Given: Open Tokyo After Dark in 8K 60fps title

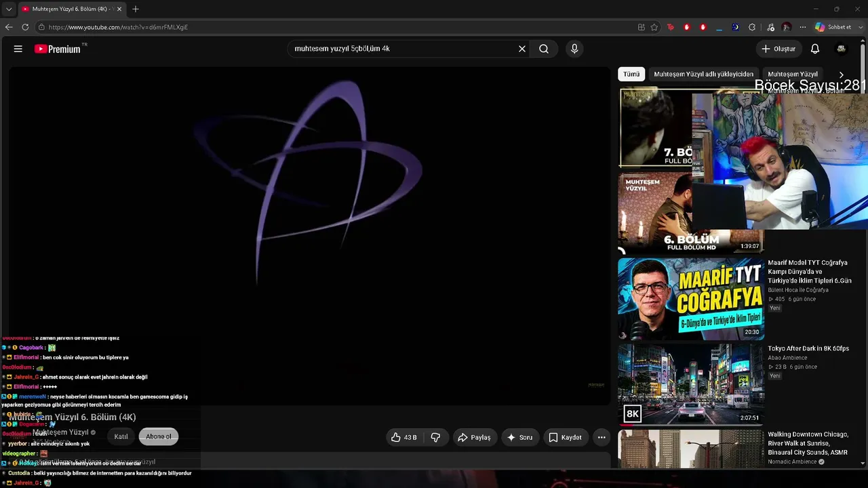Looking at the screenshot, I should pos(808,348).
